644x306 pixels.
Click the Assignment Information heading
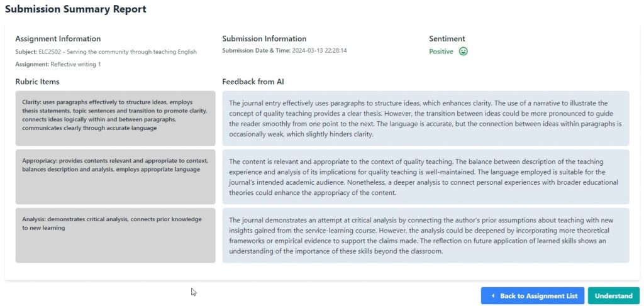point(58,39)
